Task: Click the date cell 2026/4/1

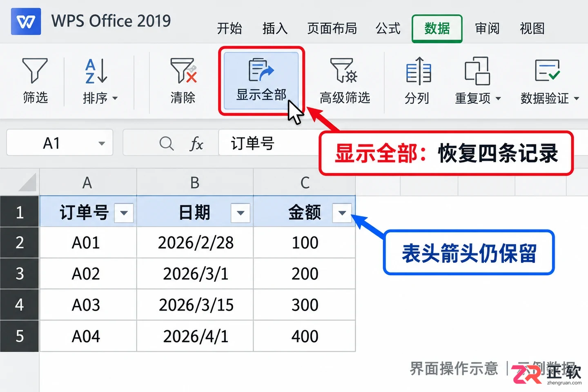Action: 195,336
